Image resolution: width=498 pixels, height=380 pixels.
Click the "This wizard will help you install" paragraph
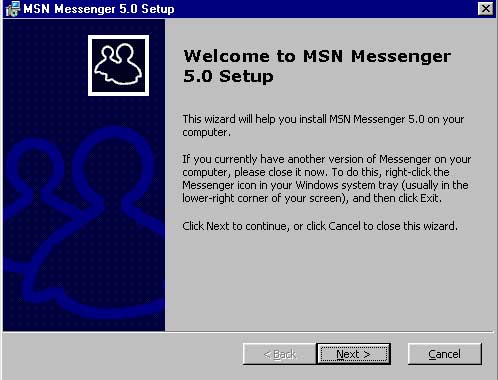click(323, 126)
